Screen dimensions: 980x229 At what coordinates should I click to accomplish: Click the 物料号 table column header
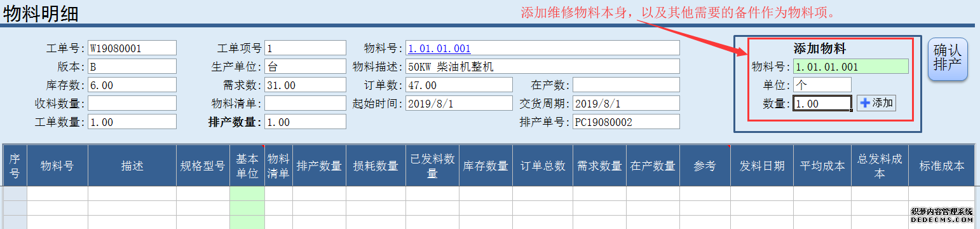coord(57,165)
